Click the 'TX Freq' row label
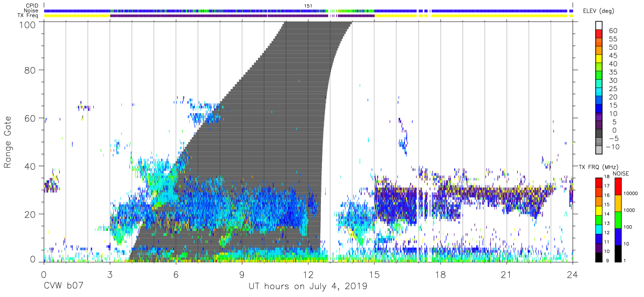 click(28, 16)
